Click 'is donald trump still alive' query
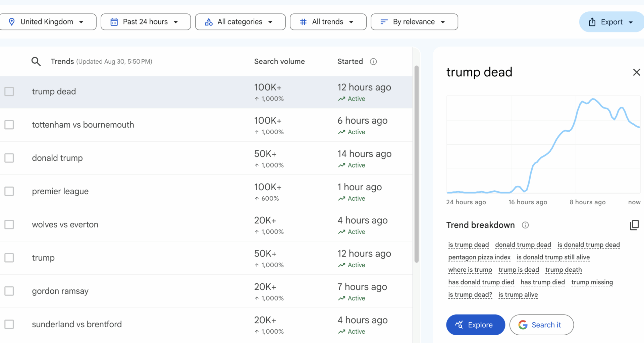The image size is (644, 343). [x=553, y=257]
